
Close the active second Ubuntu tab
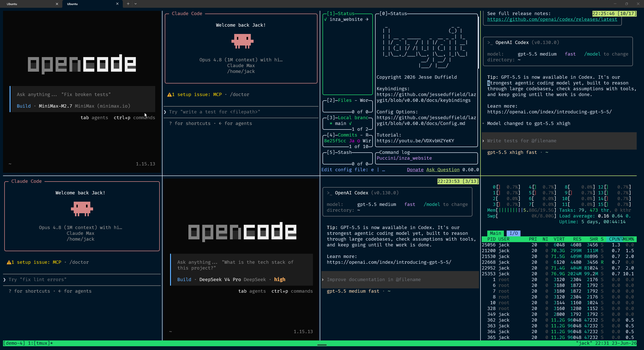coord(117,4)
